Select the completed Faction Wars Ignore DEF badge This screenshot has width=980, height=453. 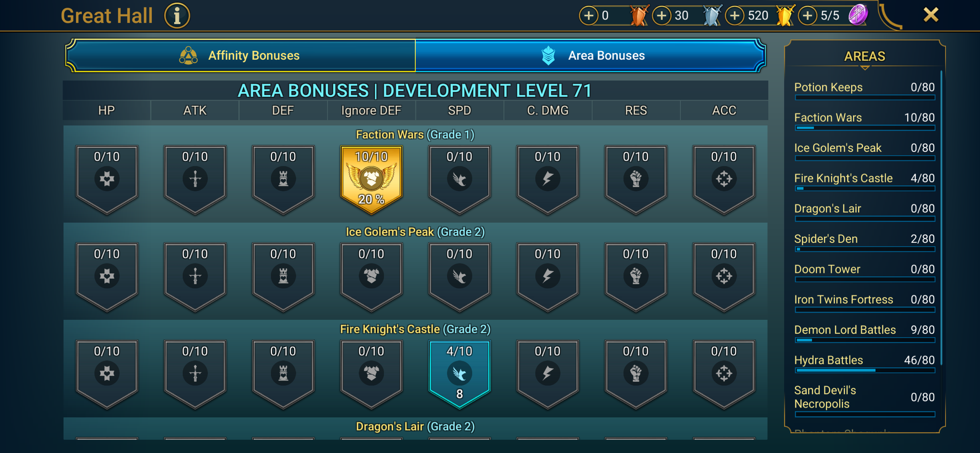pyautogui.click(x=371, y=179)
